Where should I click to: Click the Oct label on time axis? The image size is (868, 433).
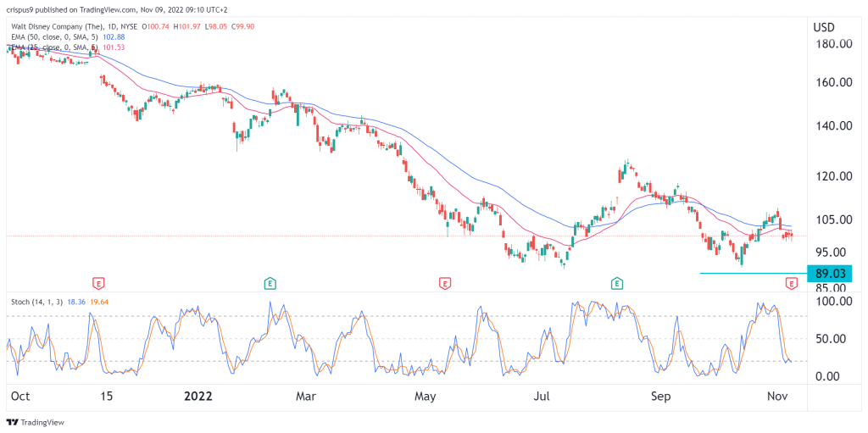point(20,397)
